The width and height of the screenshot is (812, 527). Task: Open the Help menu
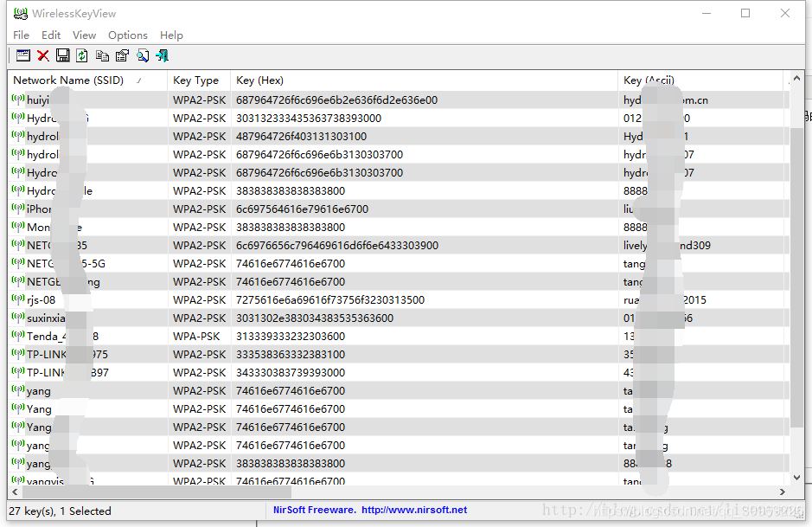(171, 35)
